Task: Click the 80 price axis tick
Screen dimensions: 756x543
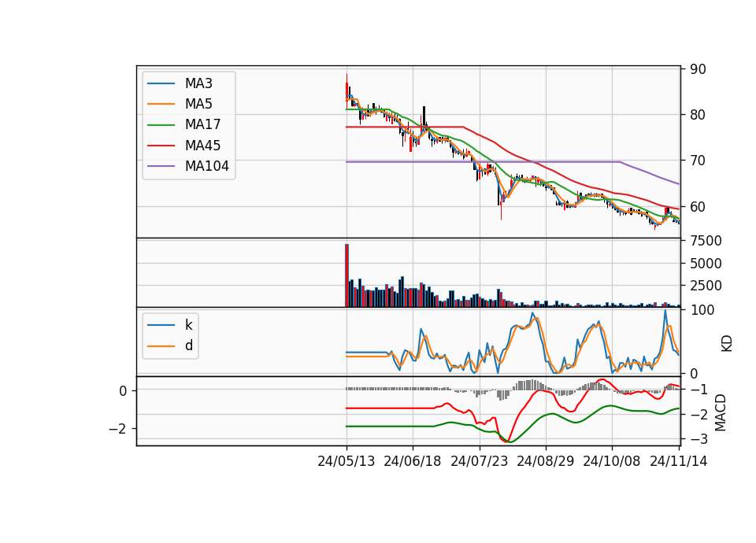Action: click(698, 115)
